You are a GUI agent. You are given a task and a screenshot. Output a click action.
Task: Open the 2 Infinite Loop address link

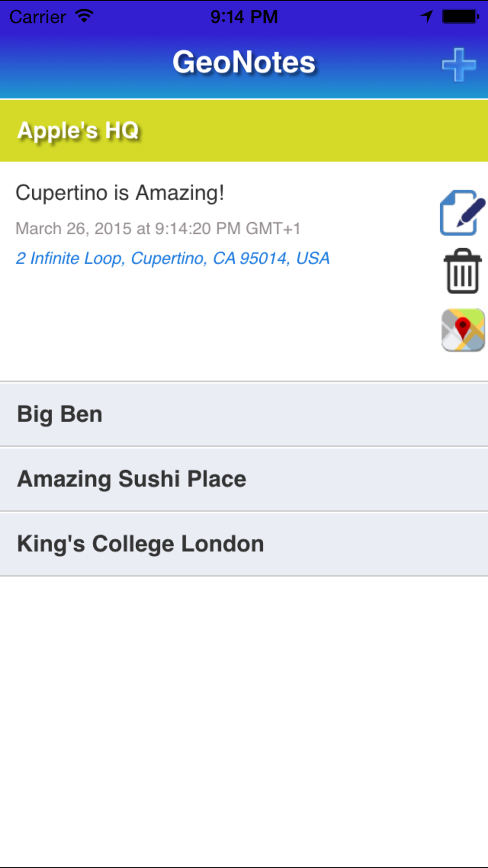[173, 258]
